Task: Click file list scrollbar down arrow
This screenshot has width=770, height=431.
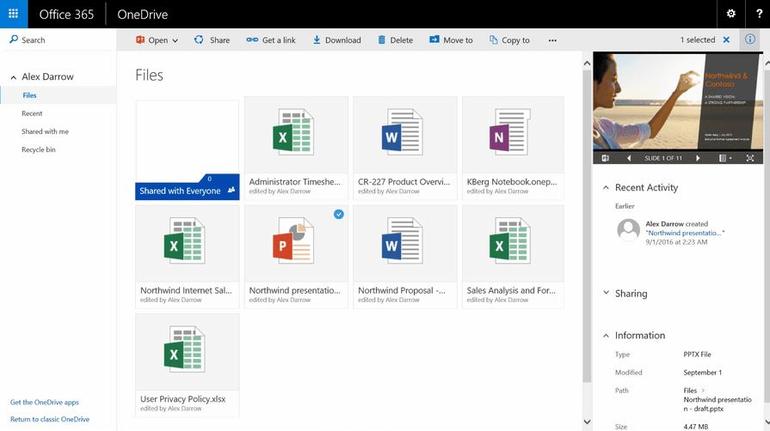Action: click(x=587, y=422)
